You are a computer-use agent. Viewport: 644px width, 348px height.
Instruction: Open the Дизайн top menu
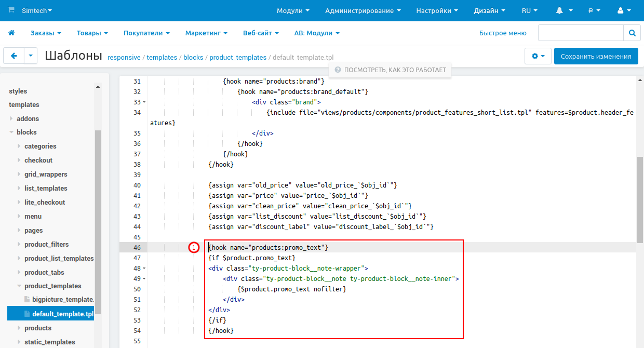click(490, 10)
